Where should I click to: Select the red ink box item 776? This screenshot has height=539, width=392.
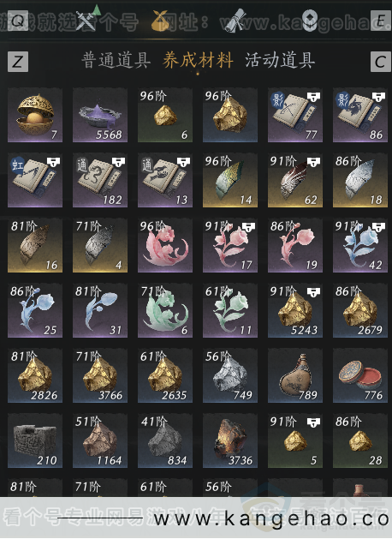pos(360,375)
